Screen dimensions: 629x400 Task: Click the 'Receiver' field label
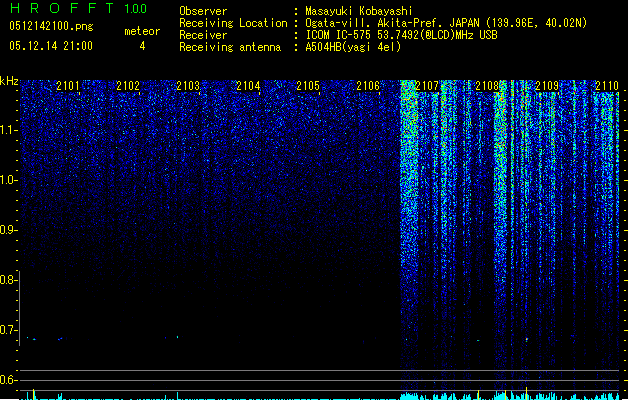point(203,35)
